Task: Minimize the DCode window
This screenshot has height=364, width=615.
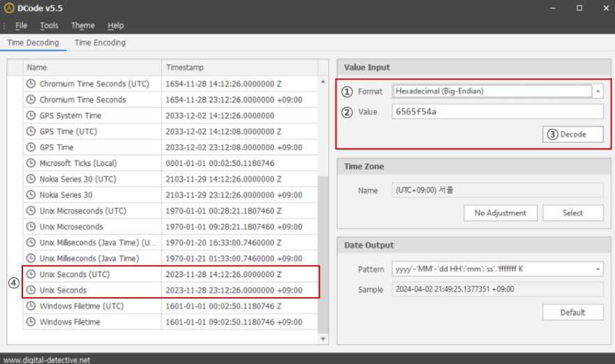Action: (x=553, y=8)
